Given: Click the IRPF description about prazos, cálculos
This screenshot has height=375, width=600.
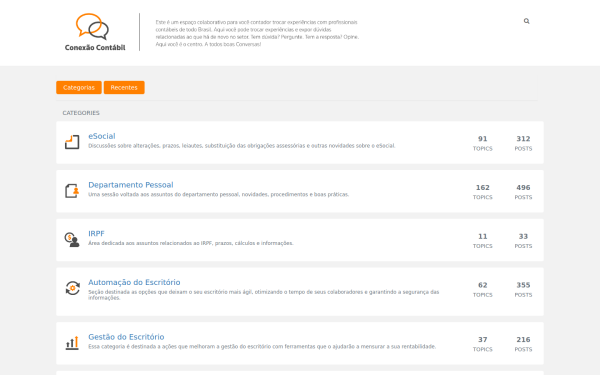Looking at the screenshot, I should [191, 243].
